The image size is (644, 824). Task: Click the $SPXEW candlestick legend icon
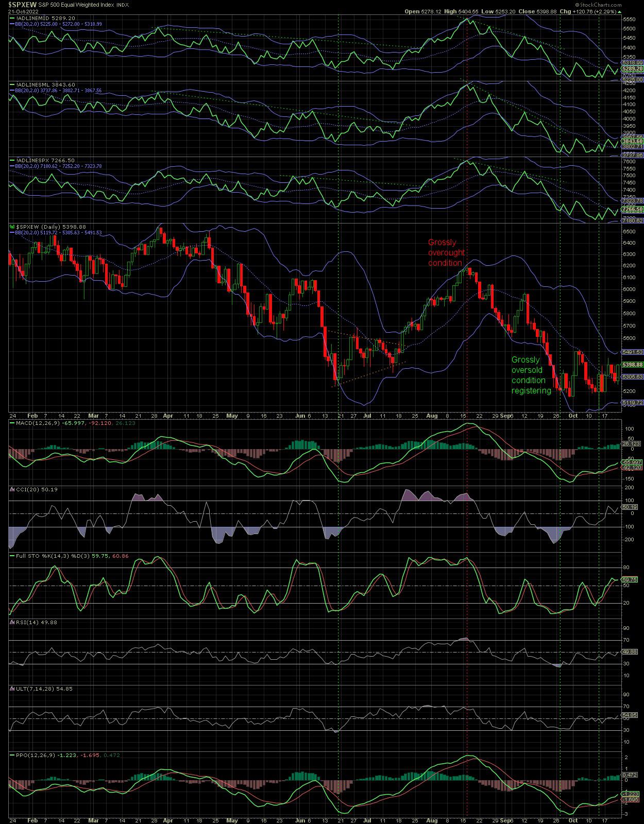(12, 226)
